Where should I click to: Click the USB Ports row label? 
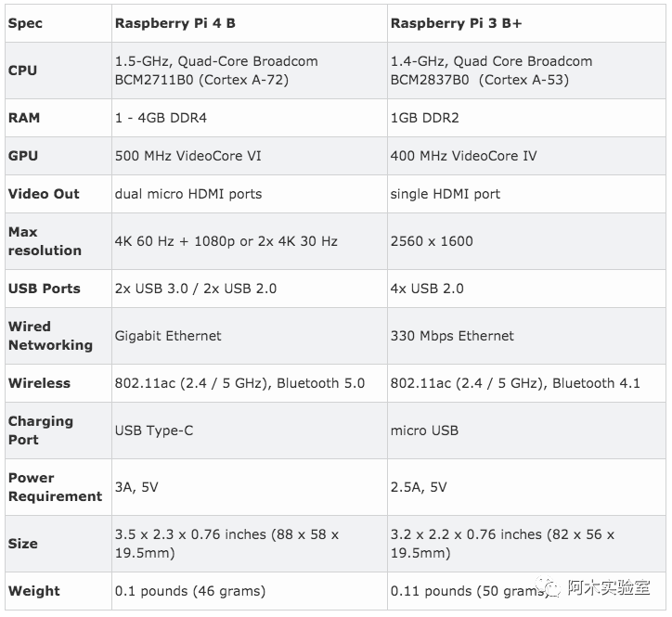(45, 289)
